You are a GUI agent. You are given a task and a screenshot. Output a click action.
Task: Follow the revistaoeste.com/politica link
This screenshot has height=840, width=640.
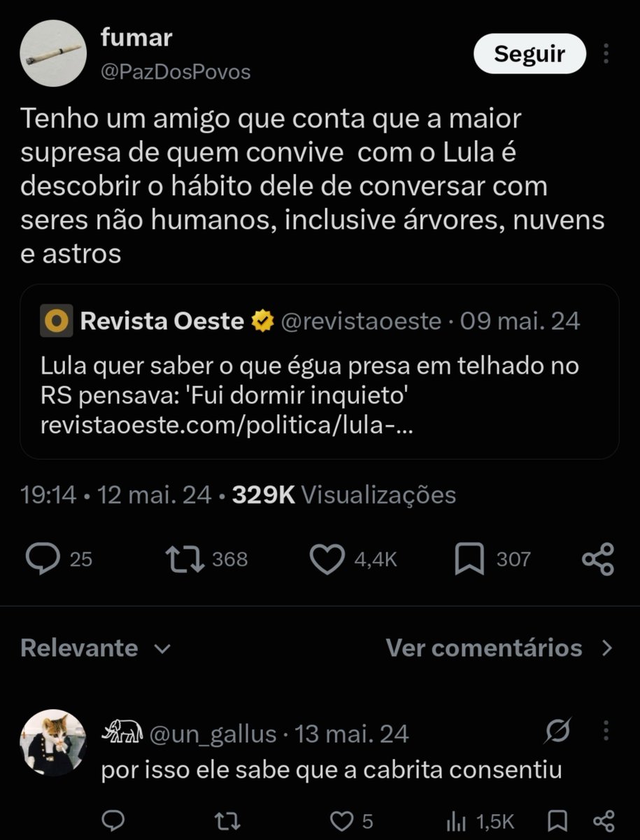coord(227,426)
